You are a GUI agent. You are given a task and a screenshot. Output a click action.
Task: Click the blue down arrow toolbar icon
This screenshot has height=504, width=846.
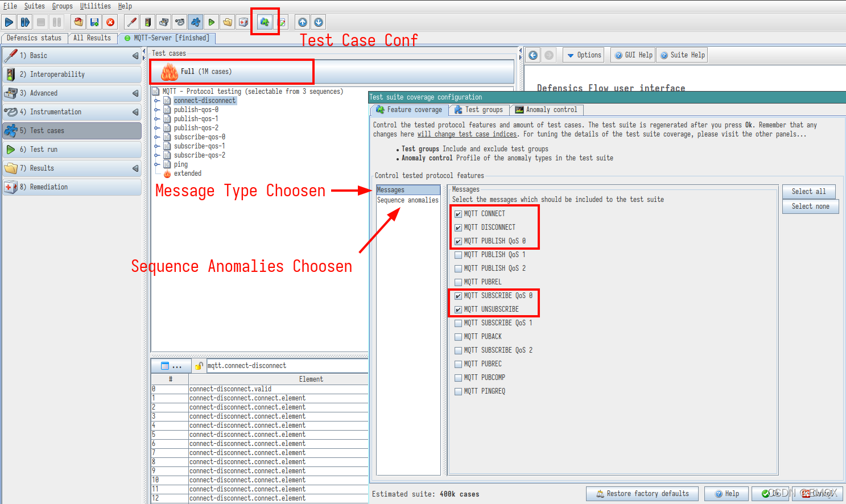[319, 22]
